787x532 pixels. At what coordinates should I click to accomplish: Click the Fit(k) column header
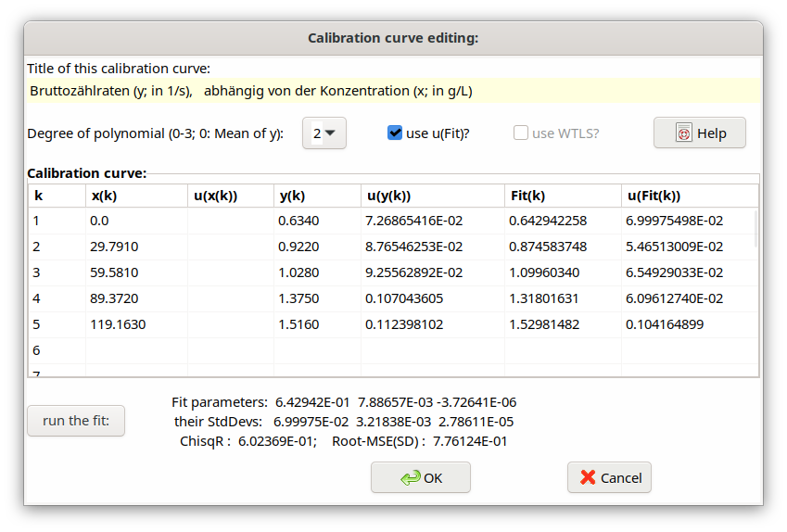[562, 196]
